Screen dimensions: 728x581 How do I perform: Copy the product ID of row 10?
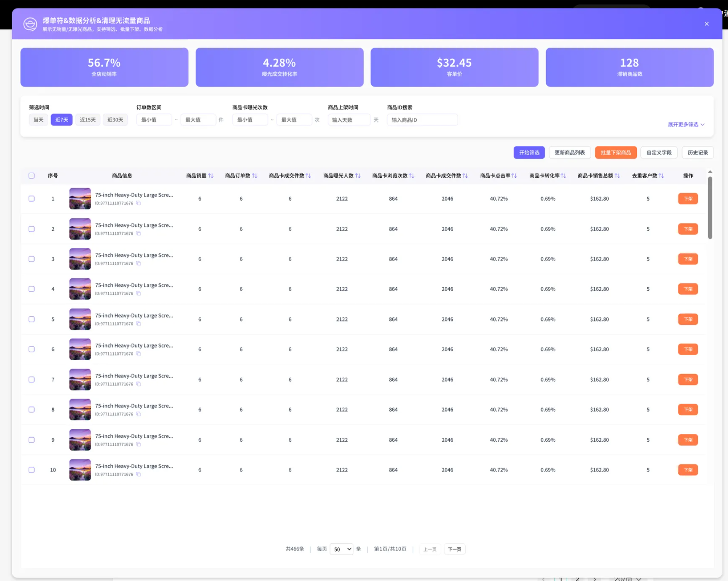tap(139, 474)
